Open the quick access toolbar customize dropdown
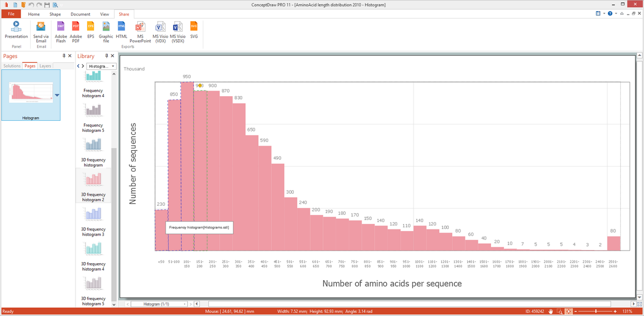 pyautogui.click(x=61, y=5)
